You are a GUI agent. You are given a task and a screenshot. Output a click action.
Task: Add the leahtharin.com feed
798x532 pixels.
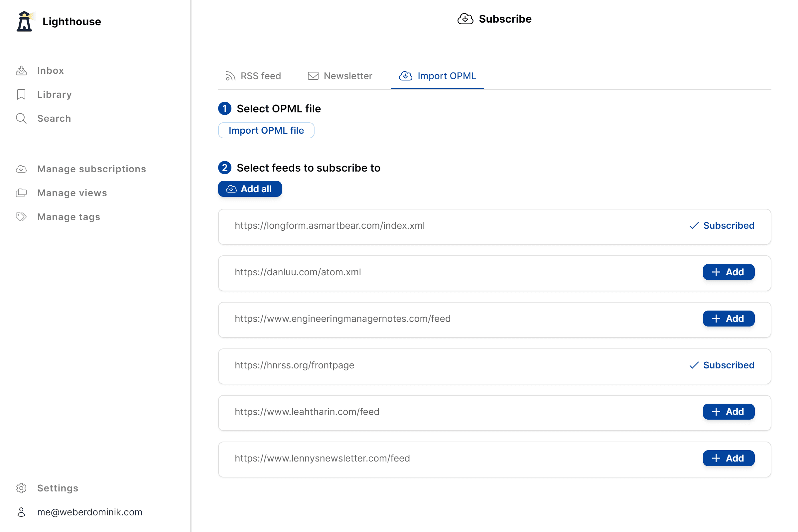pyautogui.click(x=729, y=412)
